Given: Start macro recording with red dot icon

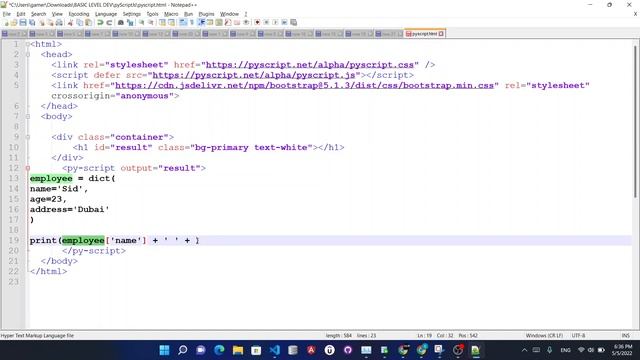Looking at the screenshot, I should (x=257, y=22).
